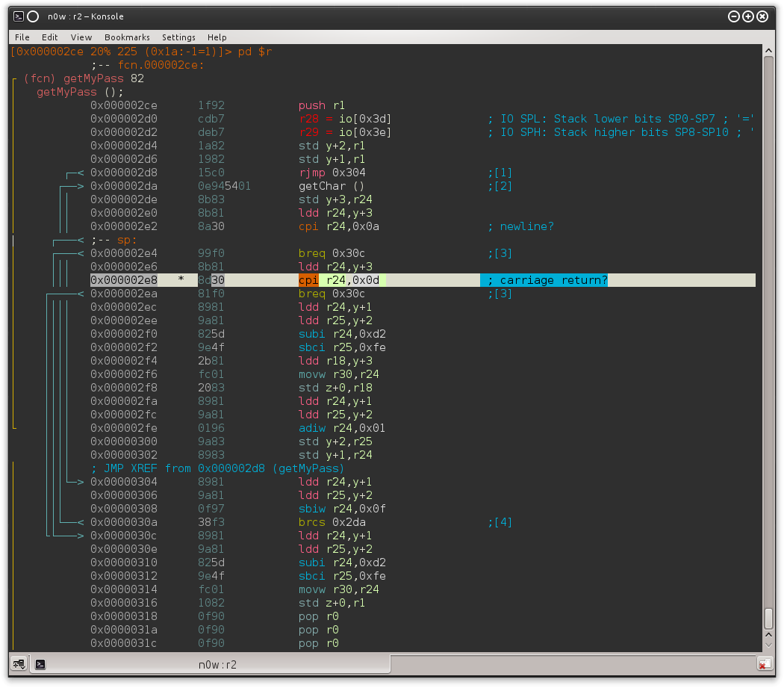The image size is (784, 688).
Task: Click the on-all-desktops circle icon in title bar
Action: (33, 16)
